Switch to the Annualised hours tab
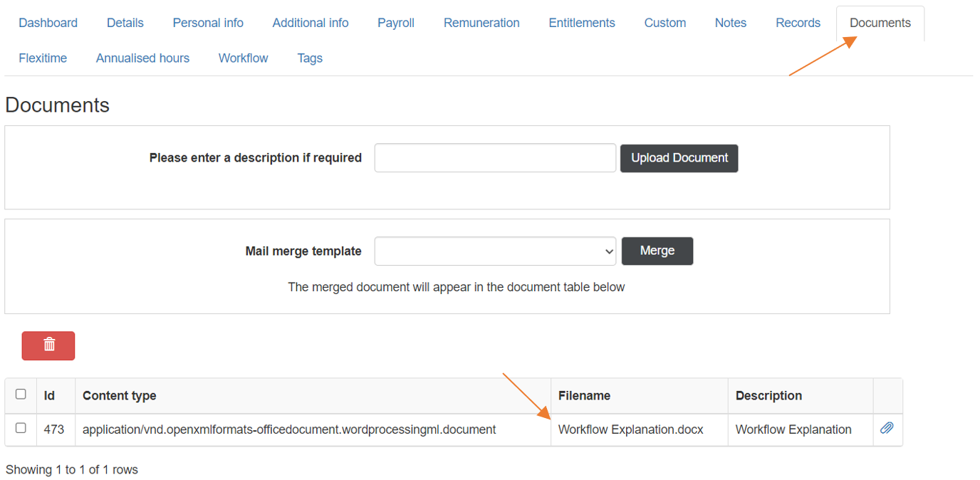 [x=142, y=58]
